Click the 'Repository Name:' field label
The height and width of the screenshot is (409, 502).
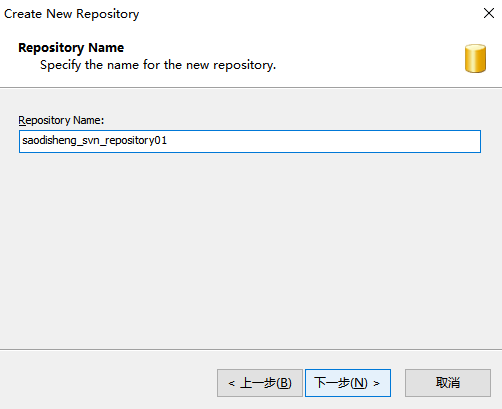(61, 120)
